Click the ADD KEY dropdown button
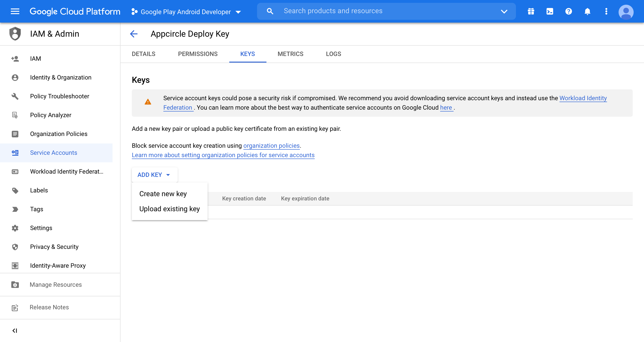Image resolution: width=644 pixels, height=342 pixels. (154, 175)
